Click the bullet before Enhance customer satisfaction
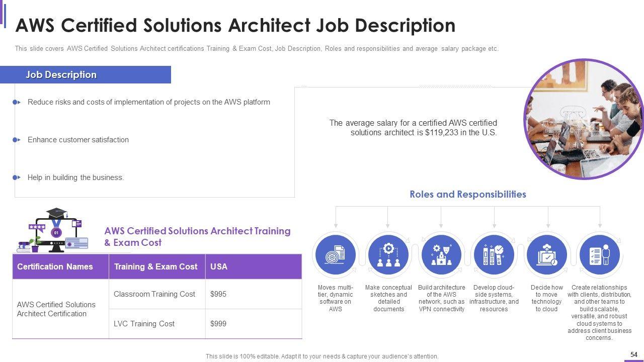Image resolution: width=644 pixels, height=362 pixels. click(x=16, y=140)
